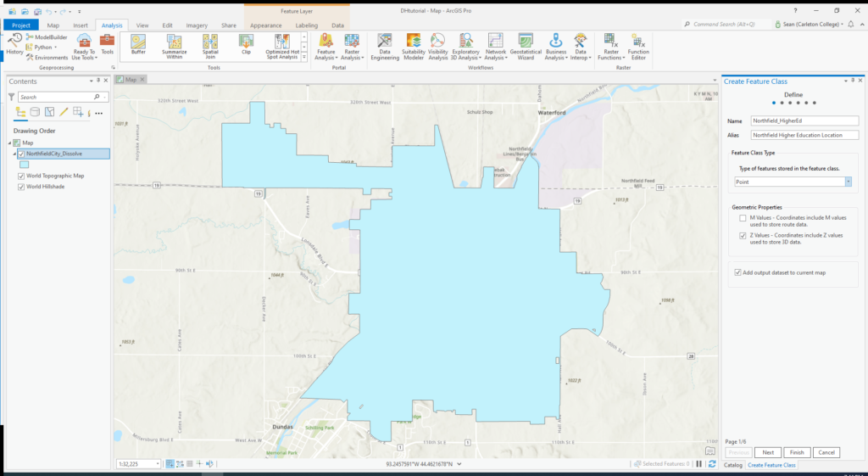The height and width of the screenshot is (476, 868).
Task: Switch to the Insert ribbon tab
Action: 81,25
